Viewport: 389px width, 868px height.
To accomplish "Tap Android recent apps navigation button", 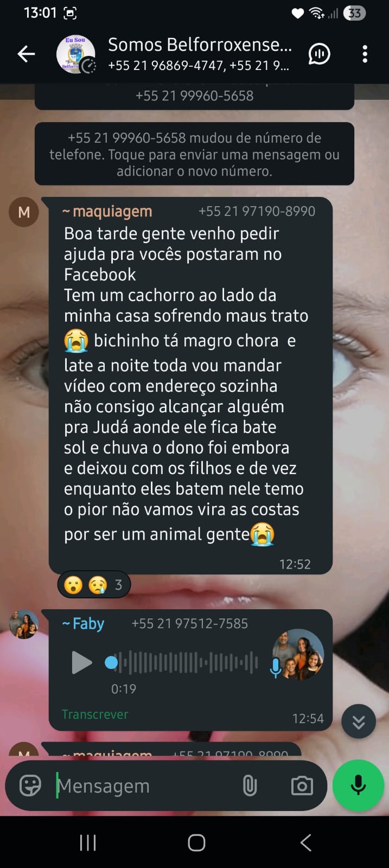I will [x=87, y=843].
